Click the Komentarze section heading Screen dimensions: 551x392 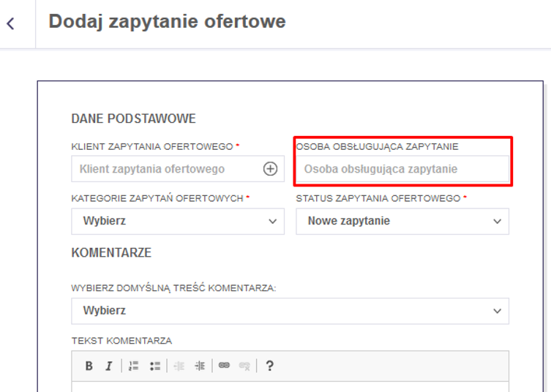click(x=111, y=252)
